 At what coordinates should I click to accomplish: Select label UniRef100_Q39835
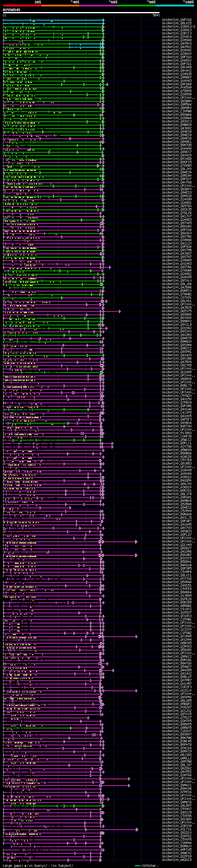tap(176, 74)
